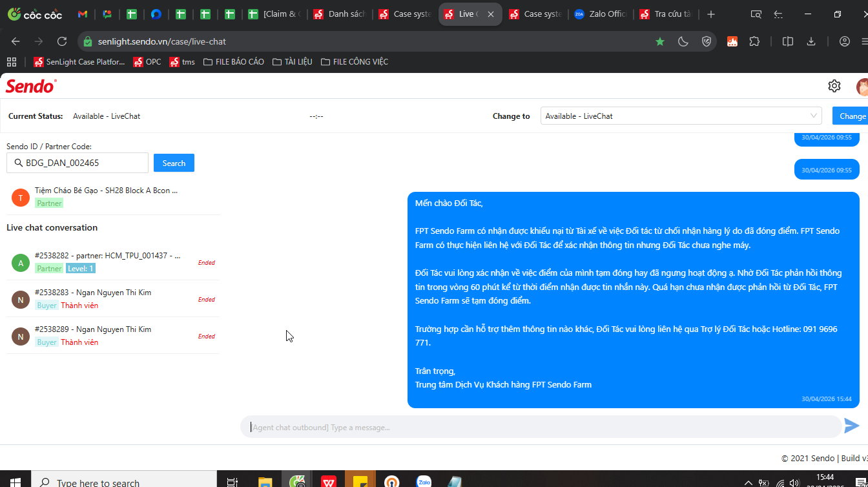Image resolution: width=868 pixels, height=487 pixels.
Task: Open conversation #2538289 Ngan Nguyen Thi Kim
Action: pyautogui.click(x=113, y=335)
